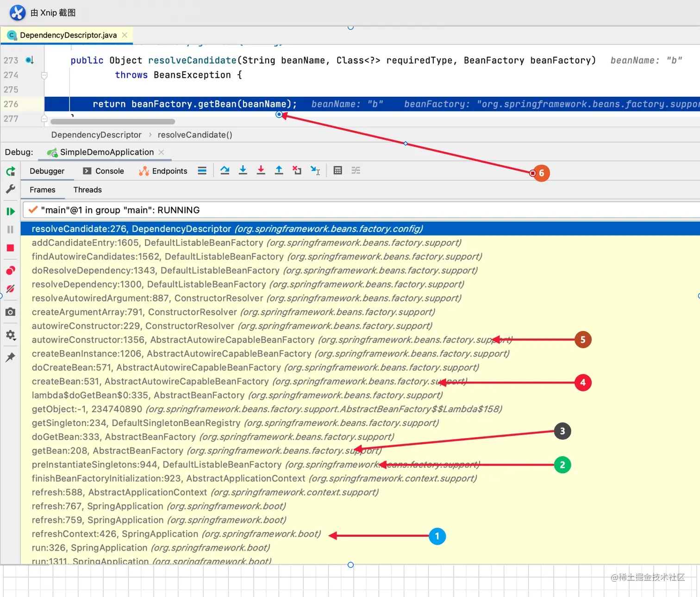Pause program execution
This screenshot has width=700, height=597.
(11, 230)
